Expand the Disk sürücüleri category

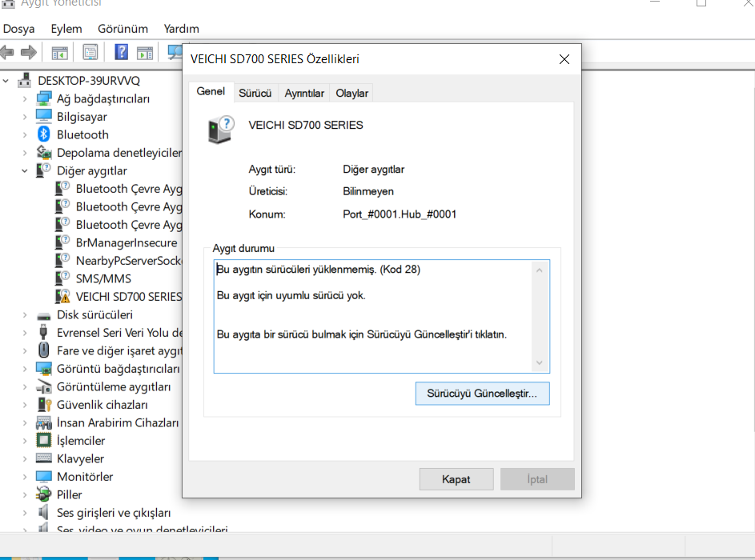[25, 314]
